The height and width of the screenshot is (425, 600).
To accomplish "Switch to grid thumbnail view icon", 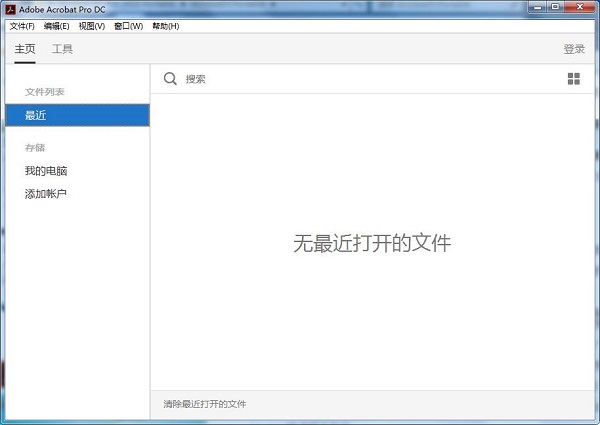I will (574, 79).
